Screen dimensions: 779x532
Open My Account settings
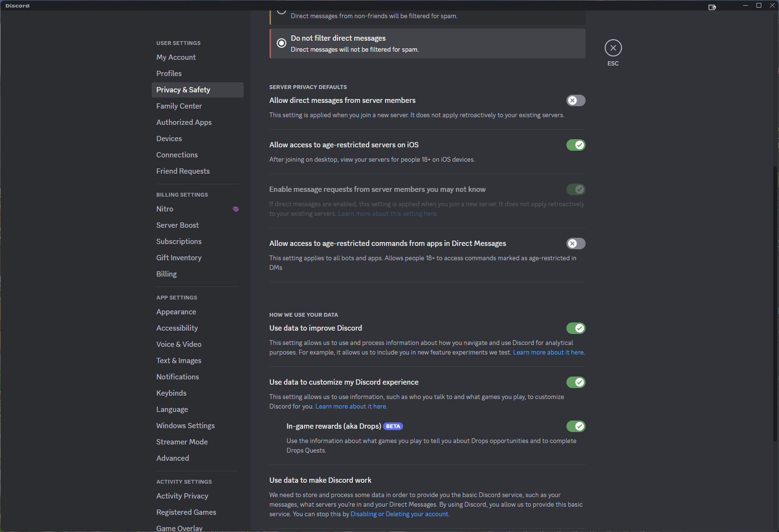click(176, 57)
